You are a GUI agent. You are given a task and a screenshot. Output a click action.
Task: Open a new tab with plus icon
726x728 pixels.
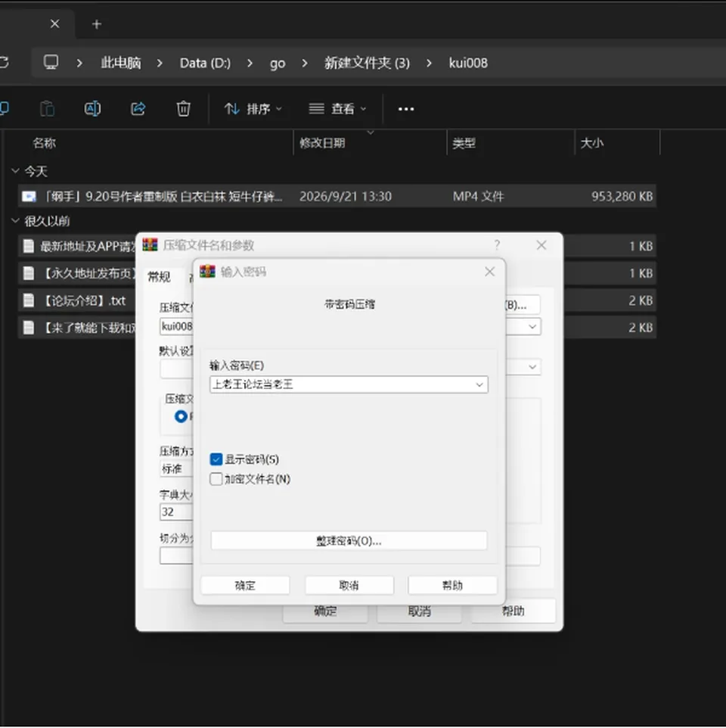(97, 24)
